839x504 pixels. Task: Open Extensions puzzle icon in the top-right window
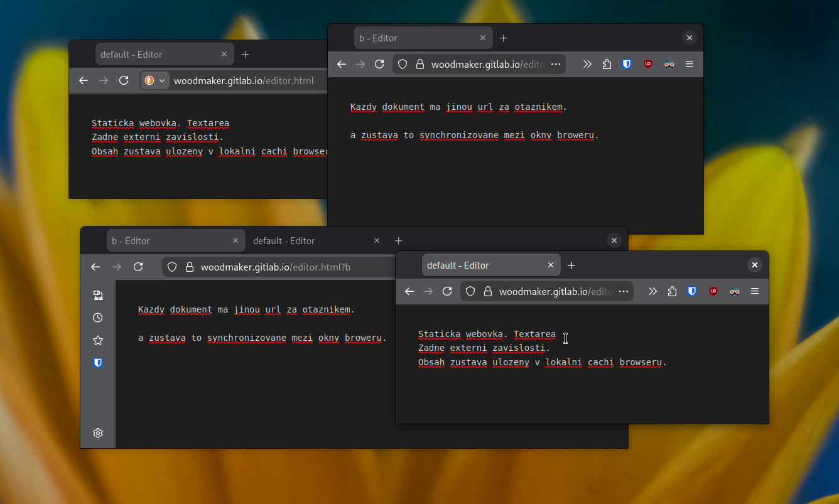[x=607, y=64]
